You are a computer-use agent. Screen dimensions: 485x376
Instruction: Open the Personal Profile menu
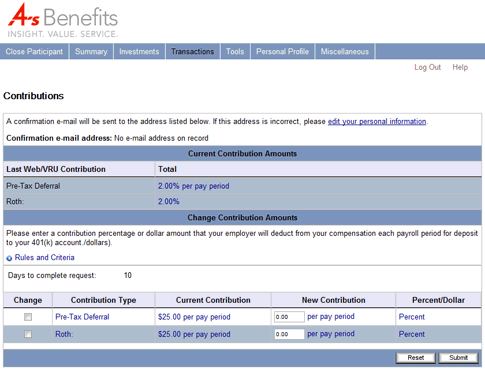click(283, 52)
